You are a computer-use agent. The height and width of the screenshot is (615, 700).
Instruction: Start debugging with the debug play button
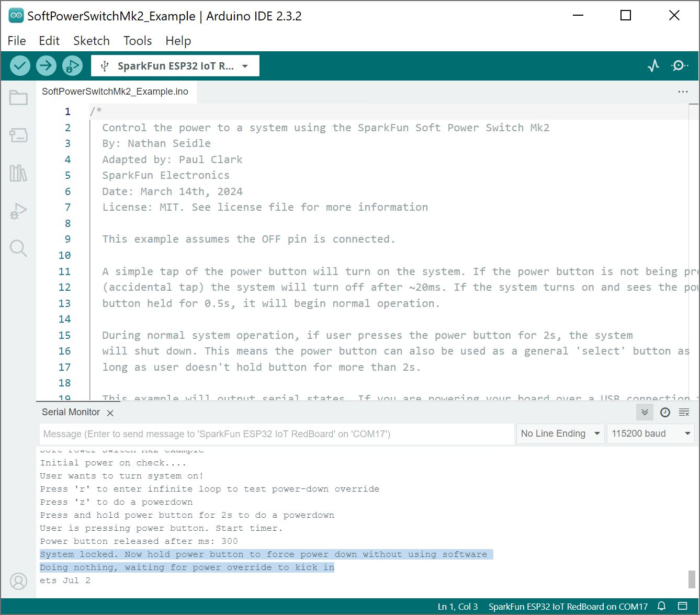pos(72,66)
